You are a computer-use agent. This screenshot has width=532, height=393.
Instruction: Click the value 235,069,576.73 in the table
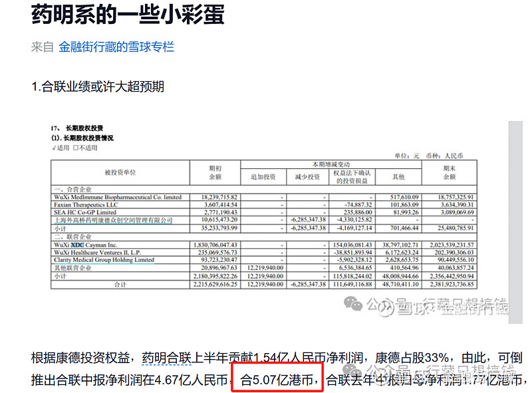point(217,252)
